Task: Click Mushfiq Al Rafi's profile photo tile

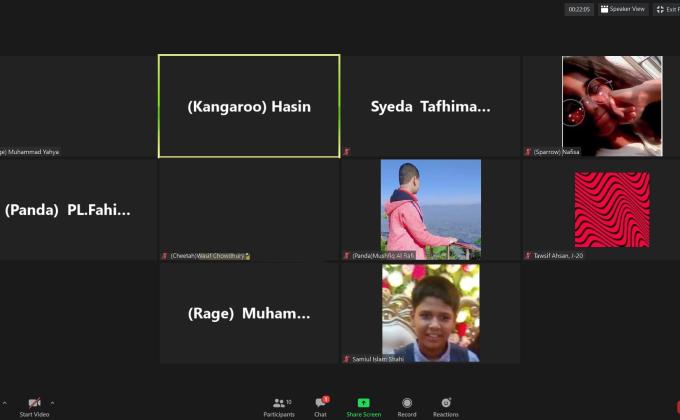Action: 430,208
